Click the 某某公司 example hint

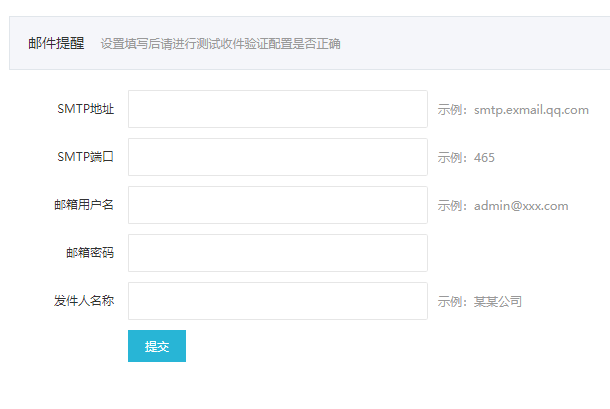point(480,302)
